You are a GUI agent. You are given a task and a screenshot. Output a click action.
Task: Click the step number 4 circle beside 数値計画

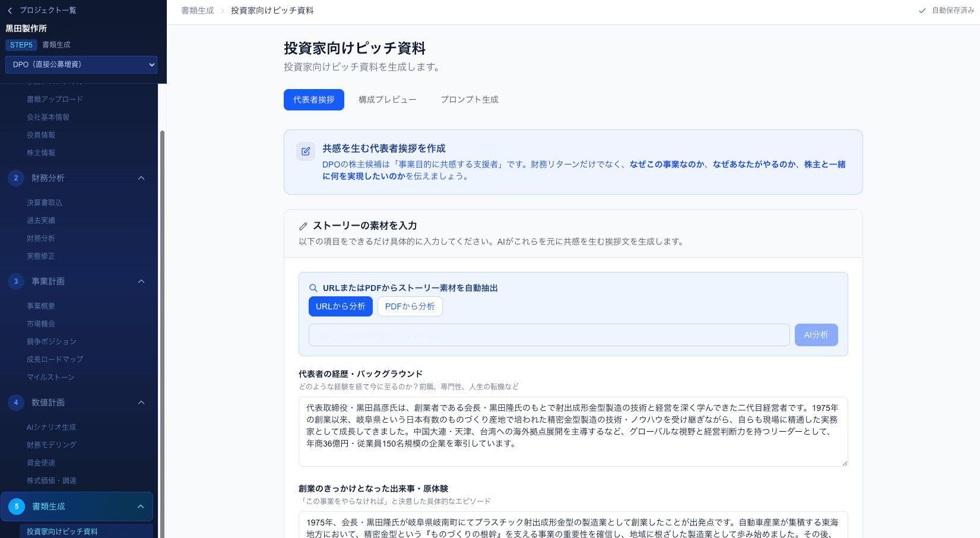click(x=15, y=403)
